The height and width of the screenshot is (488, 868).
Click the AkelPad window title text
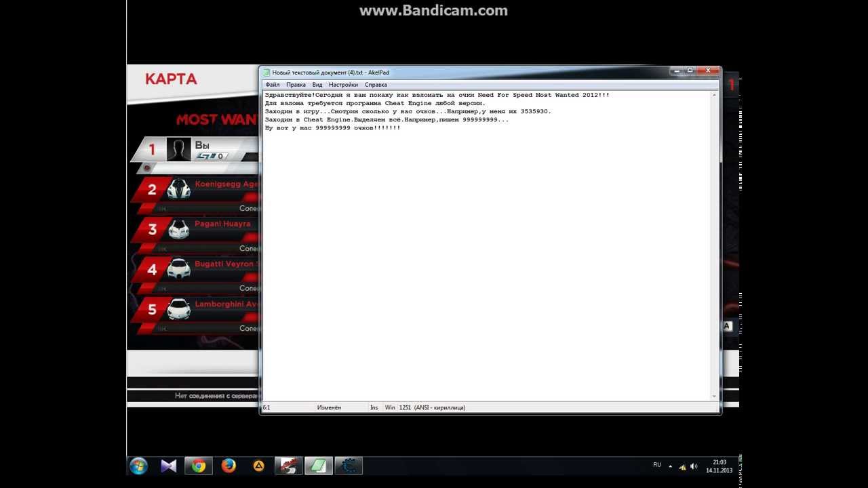pos(331,73)
